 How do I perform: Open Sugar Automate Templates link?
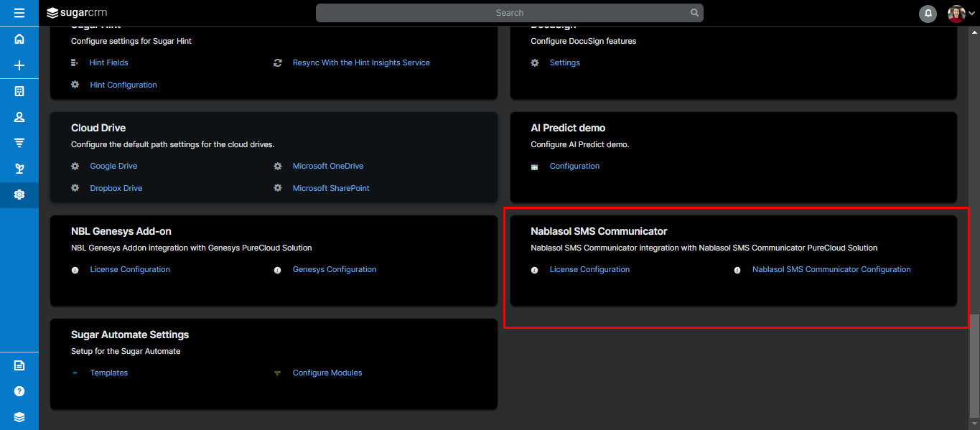[109, 373]
